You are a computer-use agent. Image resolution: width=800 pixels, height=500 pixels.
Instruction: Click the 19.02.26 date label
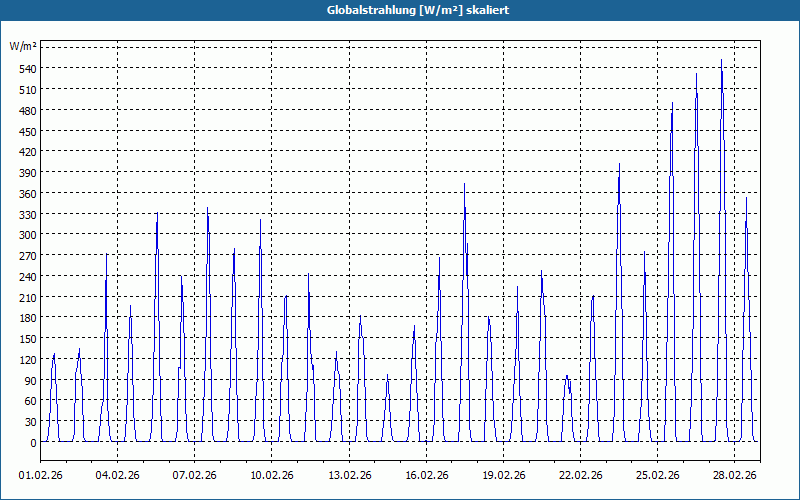point(504,476)
